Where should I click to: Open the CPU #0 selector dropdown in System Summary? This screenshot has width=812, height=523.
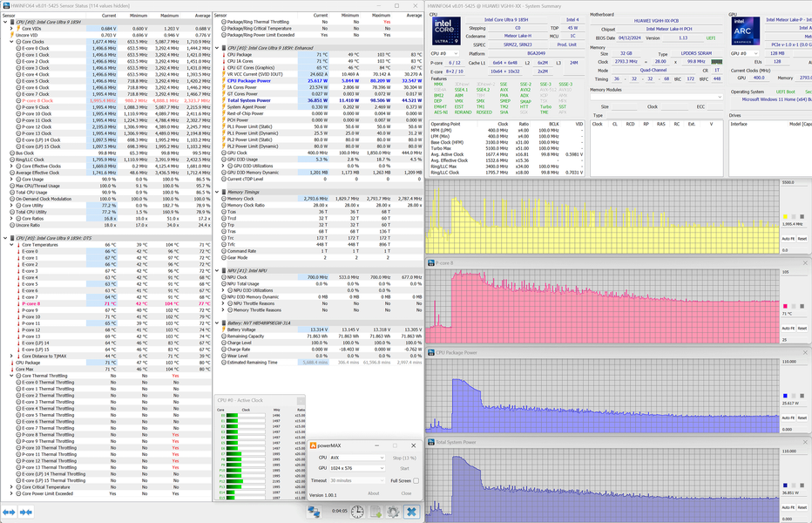click(444, 53)
